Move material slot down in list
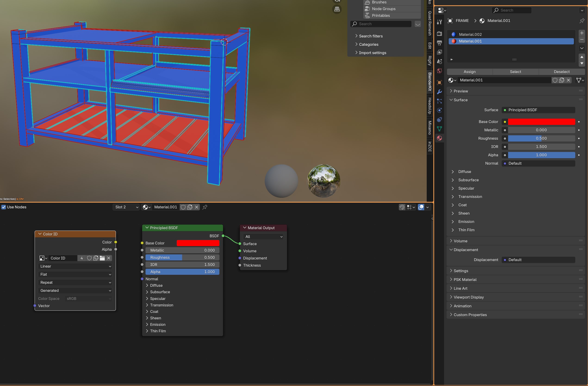Screen dimensions: 588x386 [x=582, y=63]
